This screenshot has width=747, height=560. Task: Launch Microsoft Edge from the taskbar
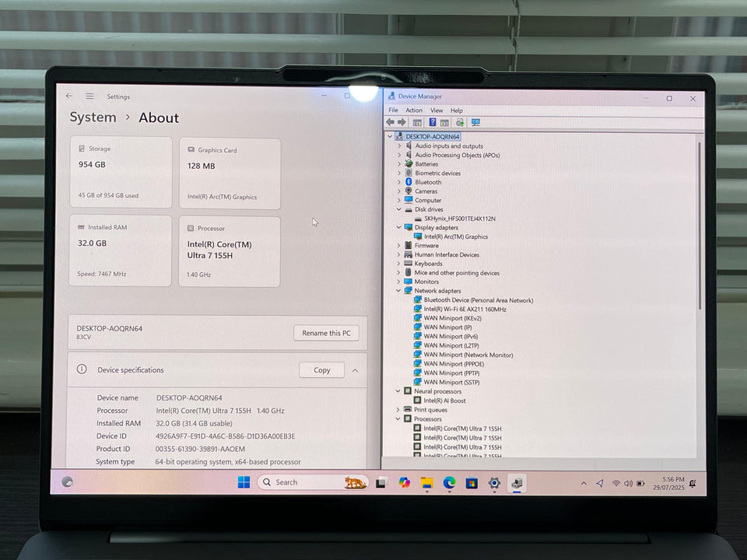tap(449, 483)
